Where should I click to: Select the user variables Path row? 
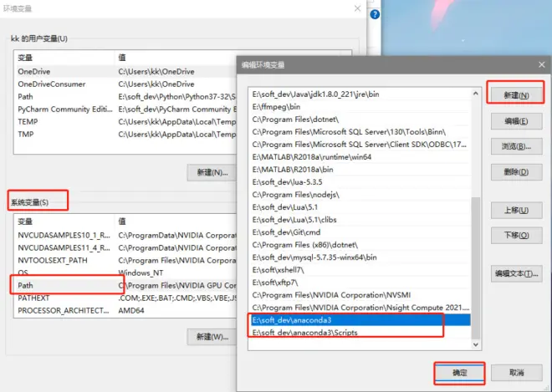point(126,96)
